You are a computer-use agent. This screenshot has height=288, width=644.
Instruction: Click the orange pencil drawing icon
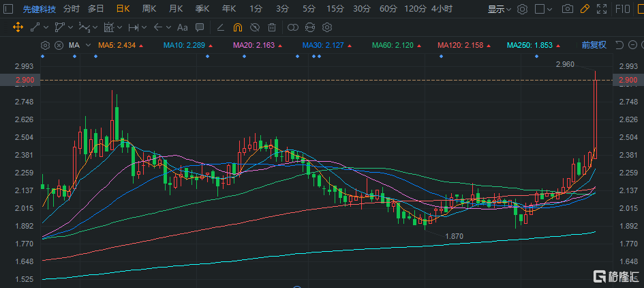pyautogui.click(x=584, y=10)
